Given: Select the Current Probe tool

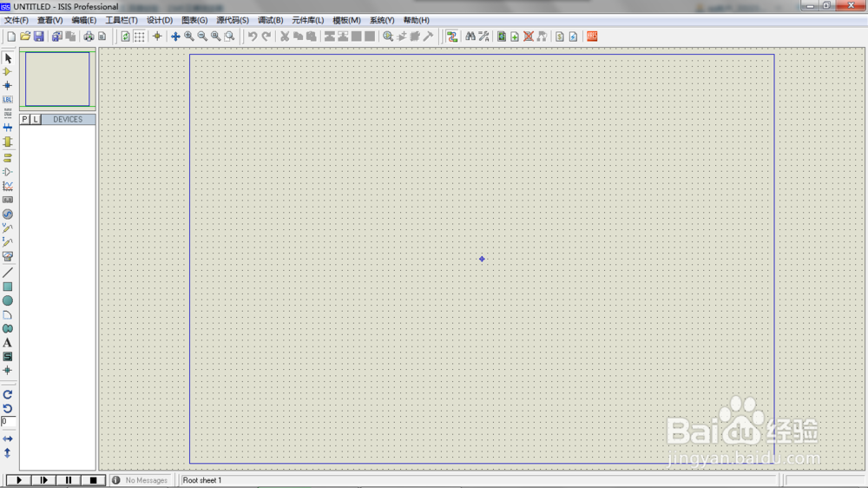Looking at the screenshot, I should pyautogui.click(x=8, y=242).
